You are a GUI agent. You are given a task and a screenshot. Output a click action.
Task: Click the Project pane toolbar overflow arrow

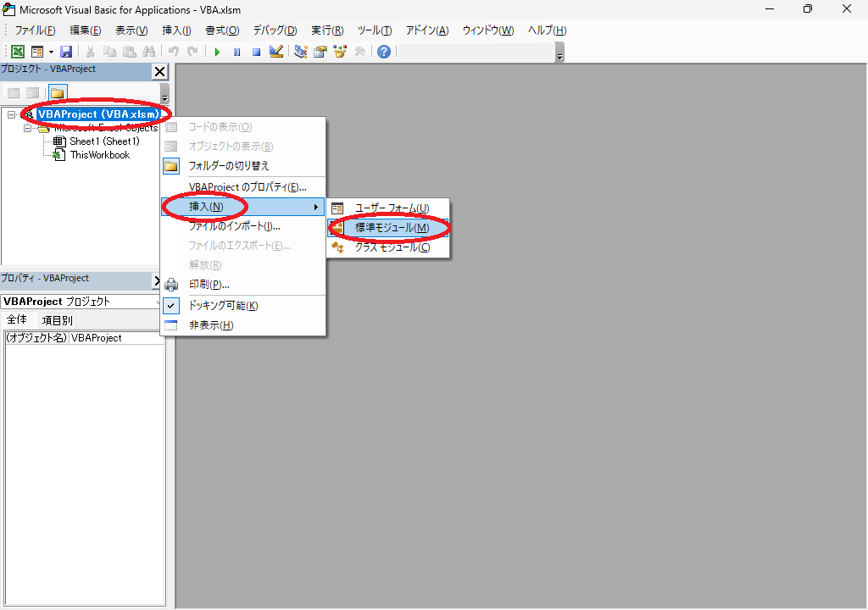(164, 94)
